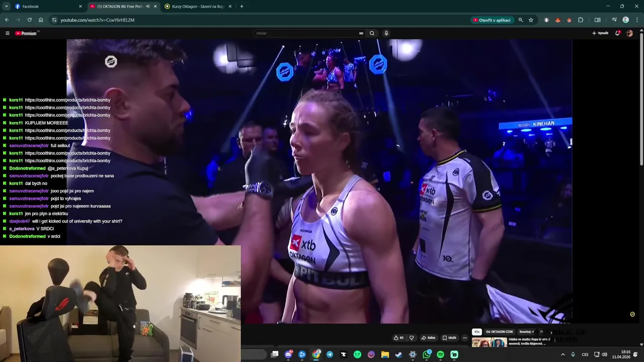Open a new browser tab
Screen dimensions: 644x362
coord(242,7)
